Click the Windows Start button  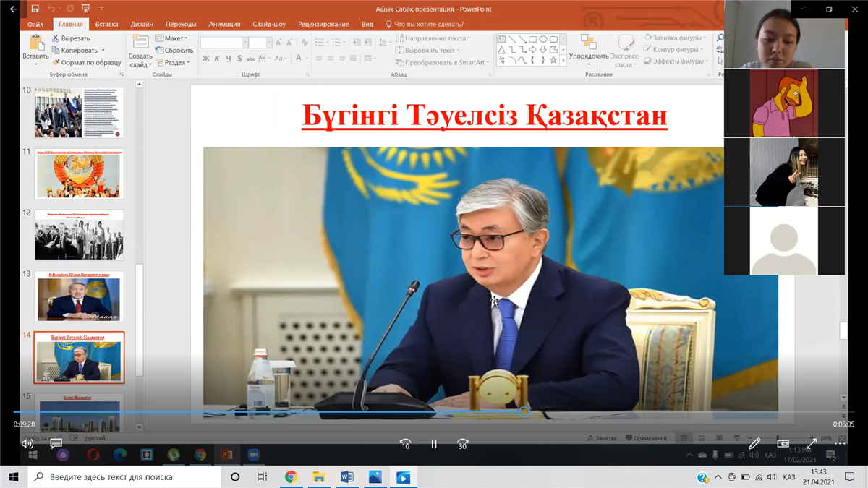pyautogui.click(x=14, y=477)
